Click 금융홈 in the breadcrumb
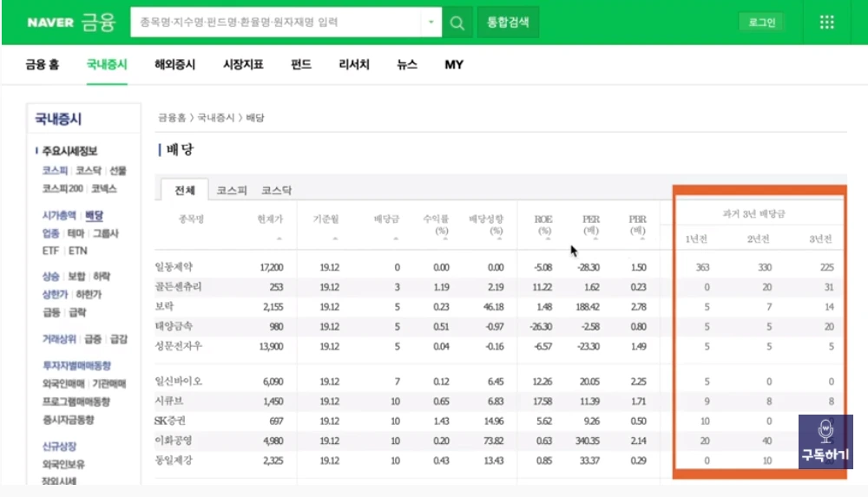The height and width of the screenshot is (497, 868). click(172, 117)
